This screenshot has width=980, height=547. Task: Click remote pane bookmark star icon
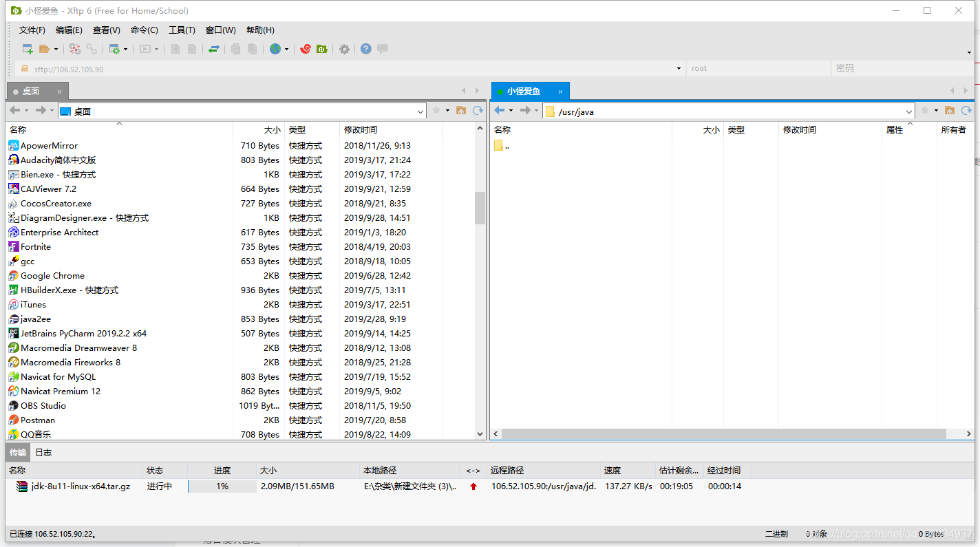[x=925, y=110]
